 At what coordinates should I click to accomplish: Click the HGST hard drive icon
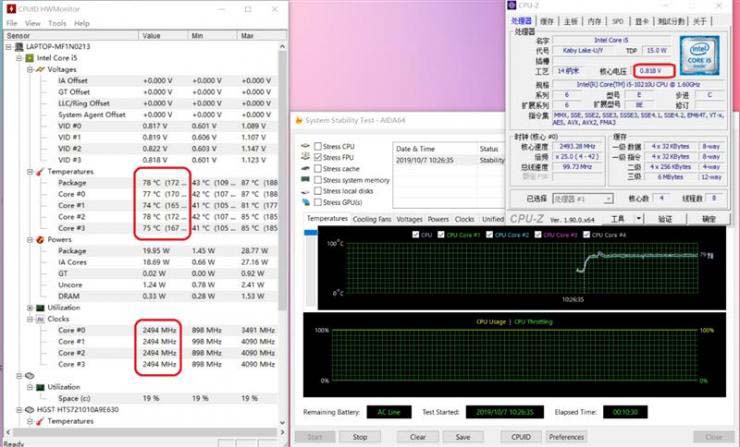pyautogui.click(x=30, y=410)
